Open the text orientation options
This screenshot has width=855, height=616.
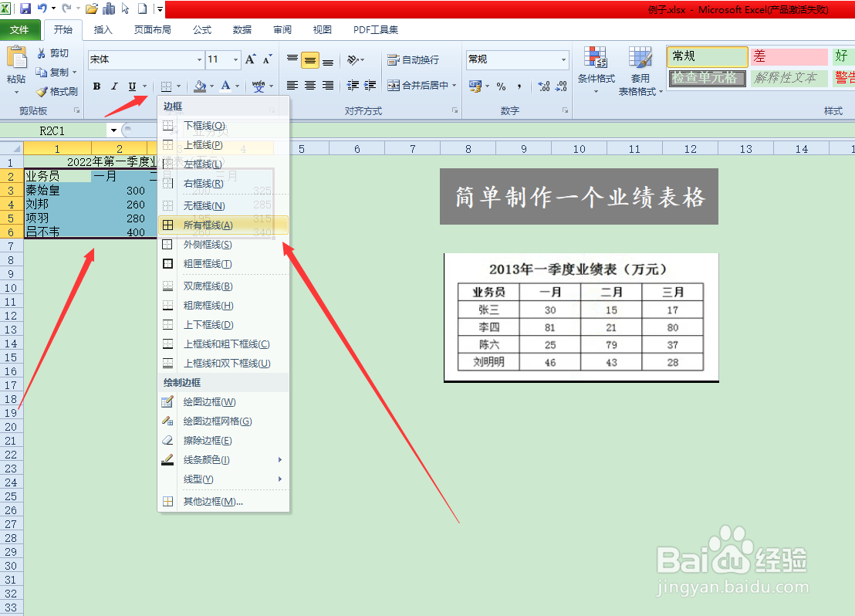click(356, 59)
